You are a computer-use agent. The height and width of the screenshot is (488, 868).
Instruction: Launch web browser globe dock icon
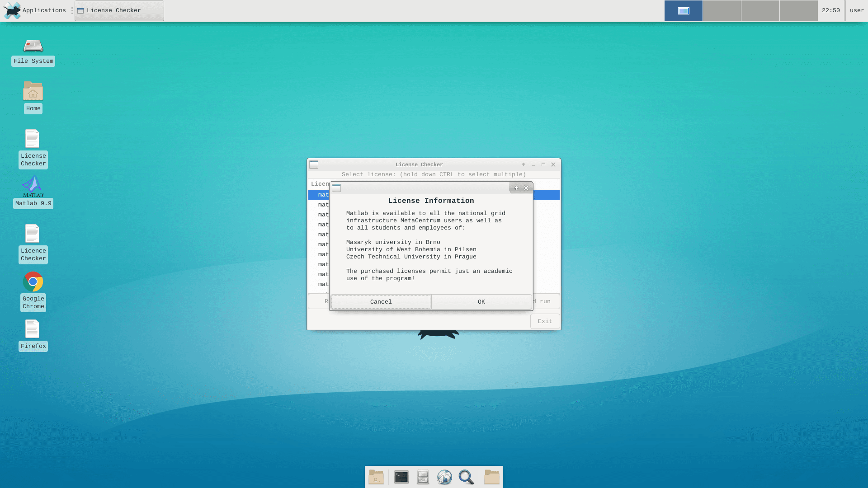444,477
